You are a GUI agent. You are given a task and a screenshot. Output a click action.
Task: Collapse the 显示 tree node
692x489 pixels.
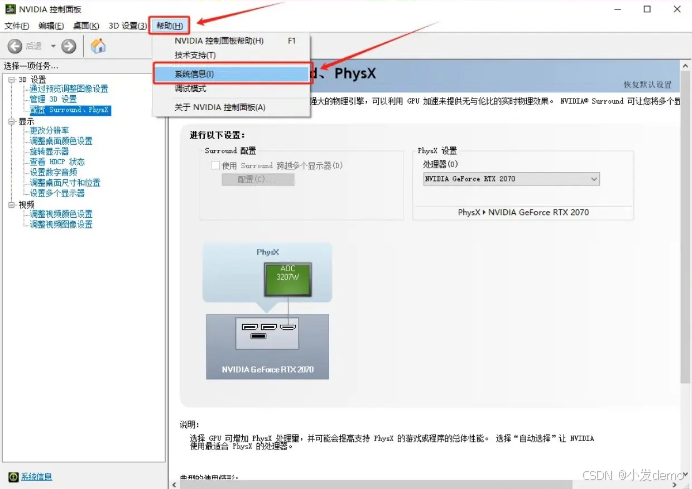pyautogui.click(x=12, y=121)
